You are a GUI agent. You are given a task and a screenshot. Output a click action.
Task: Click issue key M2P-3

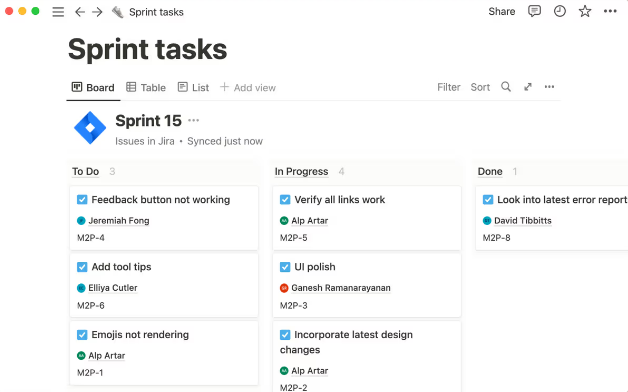[x=294, y=306]
